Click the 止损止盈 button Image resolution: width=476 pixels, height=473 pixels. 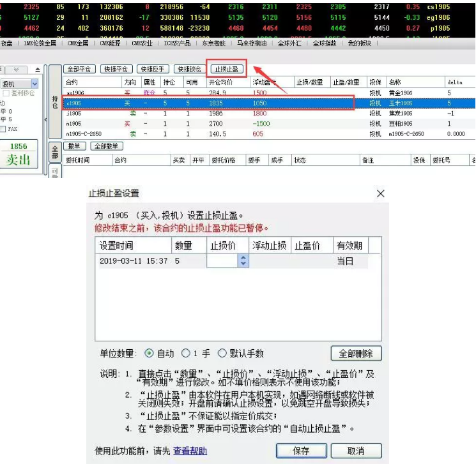coord(226,69)
